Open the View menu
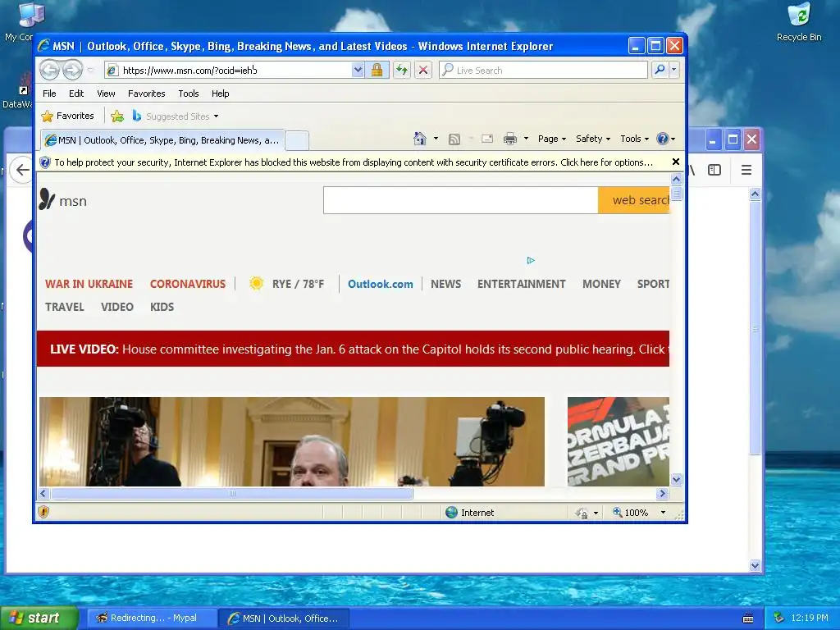This screenshot has width=840, height=630. coord(106,94)
